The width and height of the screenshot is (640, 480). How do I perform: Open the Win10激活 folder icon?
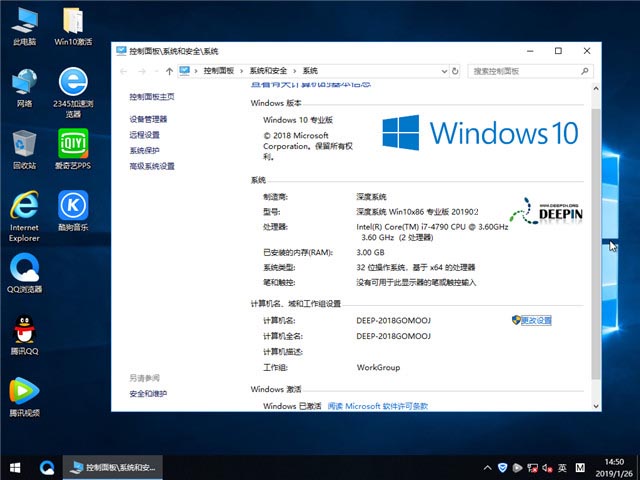[x=73, y=26]
